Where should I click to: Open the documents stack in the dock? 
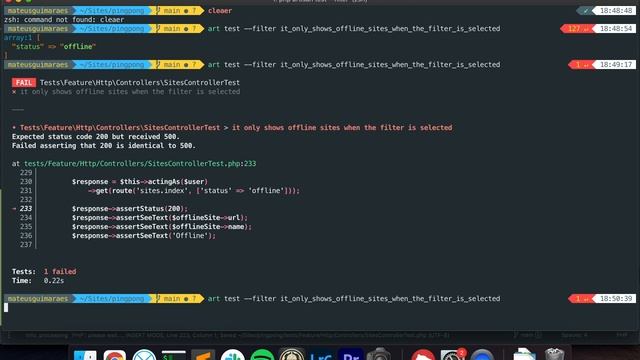pyautogui.click(x=524, y=354)
